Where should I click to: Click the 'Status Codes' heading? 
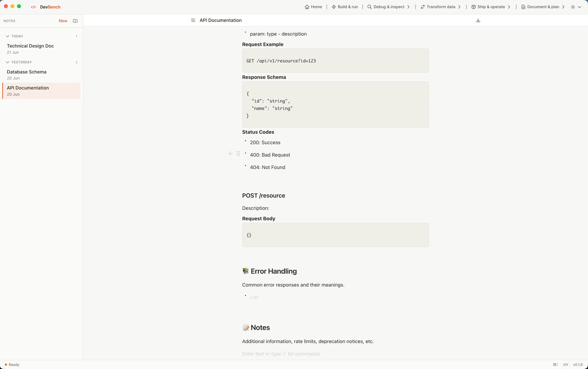258,132
